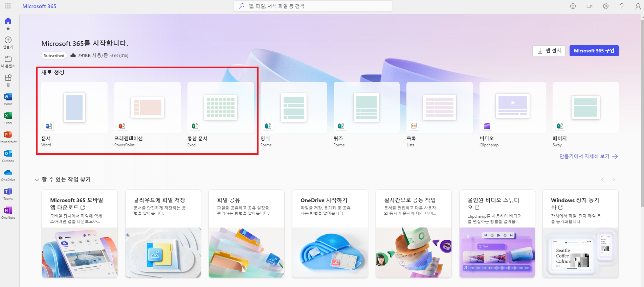Click the feedback smiley icon
This screenshot has height=287, width=644.
coord(573,6)
